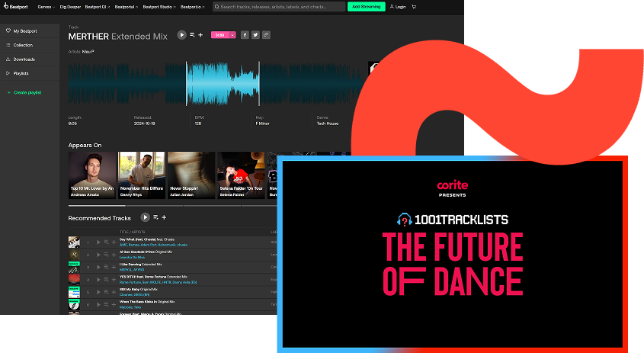Play all Recommended Tracks

coord(145,217)
